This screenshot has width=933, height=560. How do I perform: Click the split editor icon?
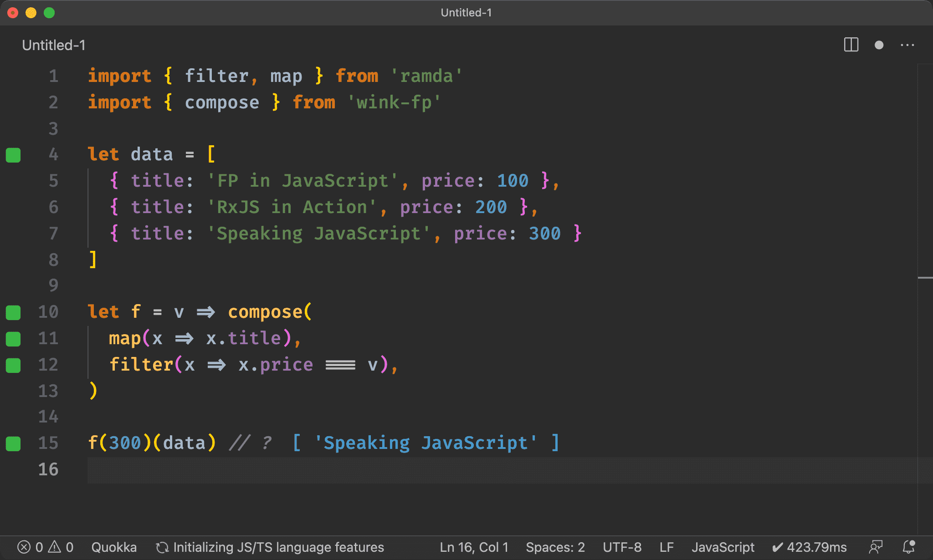pos(851,45)
